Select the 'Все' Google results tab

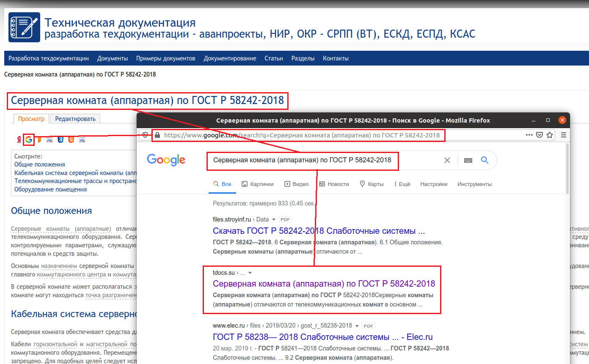[x=222, y=184]
